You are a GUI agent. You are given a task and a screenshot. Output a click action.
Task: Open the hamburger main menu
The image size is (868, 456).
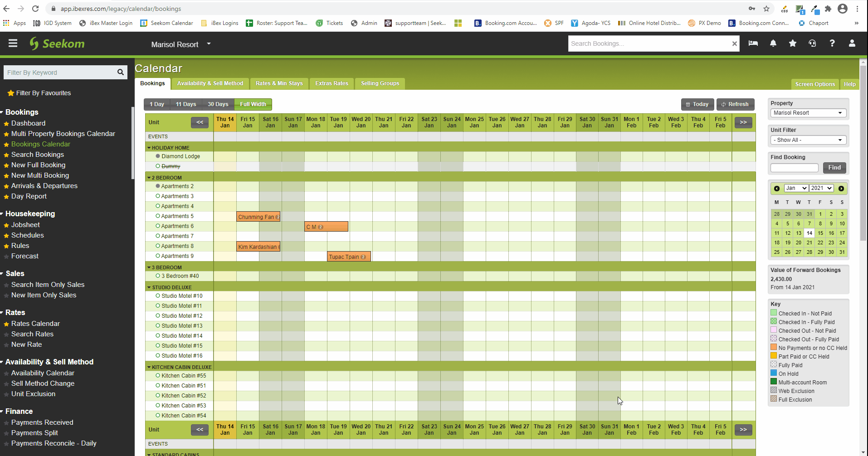click(13, 43)
